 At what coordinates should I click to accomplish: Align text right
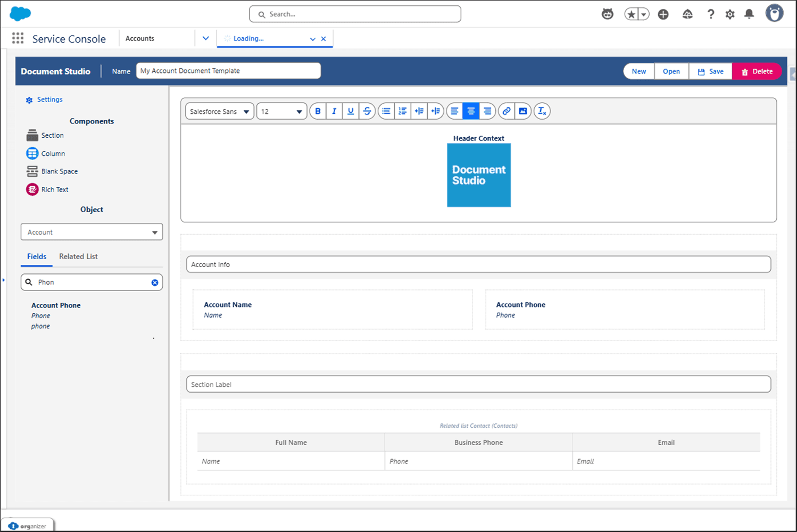pyautogui.click(x=487, y=111)
